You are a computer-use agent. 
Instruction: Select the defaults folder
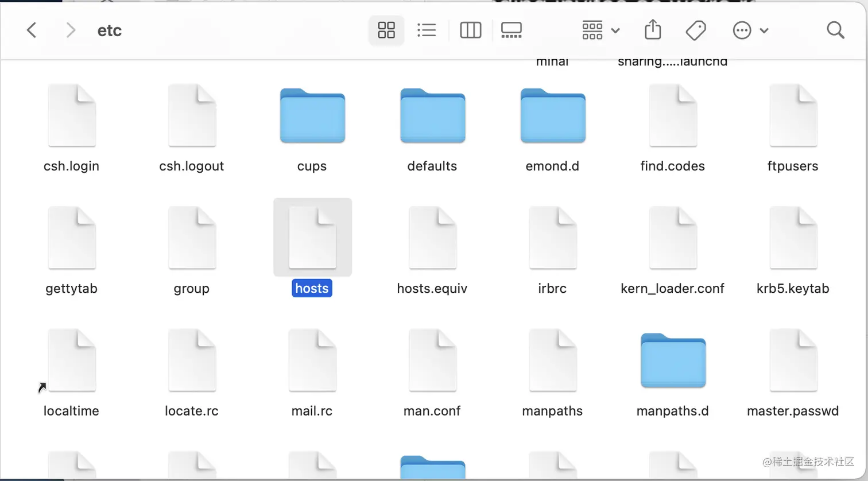[432, 115]
